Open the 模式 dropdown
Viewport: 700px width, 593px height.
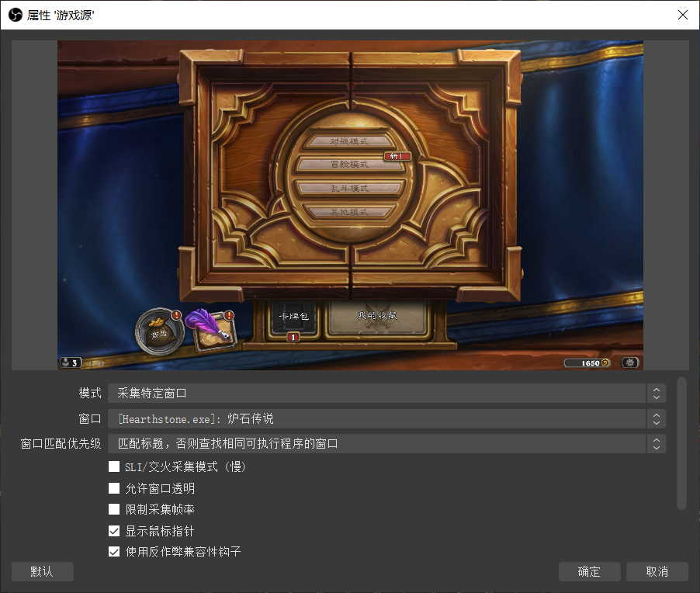[x=386, y=393]
